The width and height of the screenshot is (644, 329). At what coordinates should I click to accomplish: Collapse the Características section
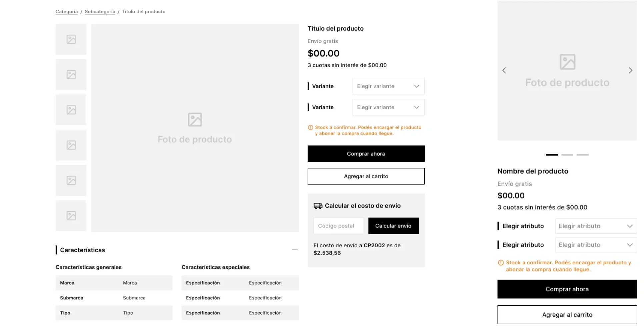point(295,250)
